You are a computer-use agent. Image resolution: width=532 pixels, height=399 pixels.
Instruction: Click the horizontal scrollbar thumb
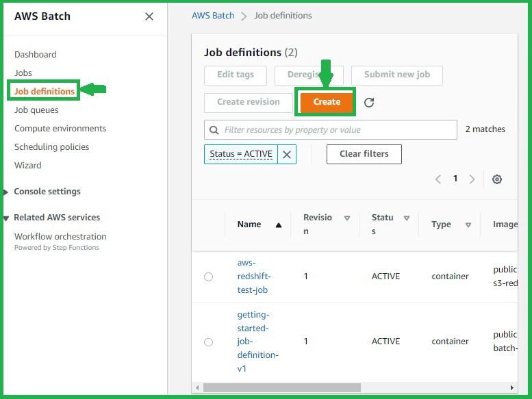(x=282, y=387)
